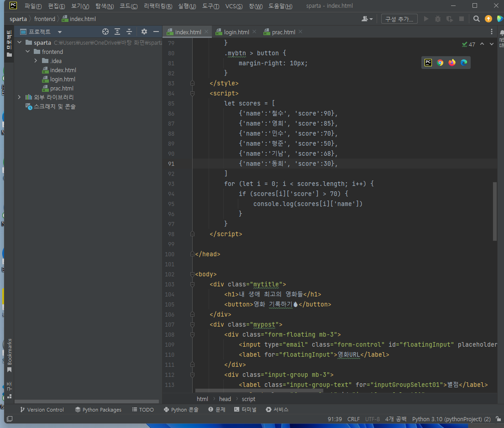504x428 pixels.
Task: Open the 리팩터링(R) menu
Action: pyautogui.click(x=158, y=6)
